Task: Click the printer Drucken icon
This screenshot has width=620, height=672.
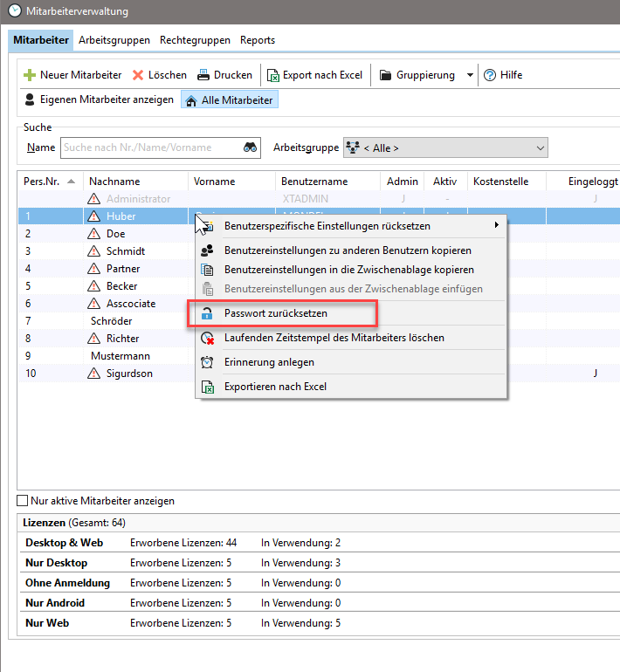Action: (x=203, y=75)
